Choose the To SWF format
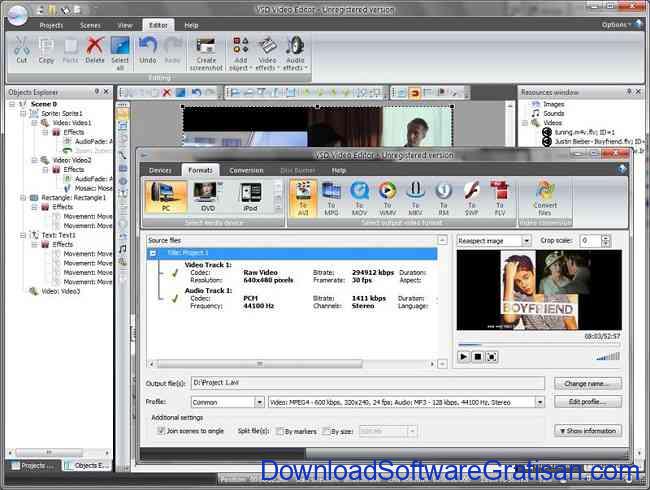The height and width of the screenshot is (490, 650). [471, 198]
